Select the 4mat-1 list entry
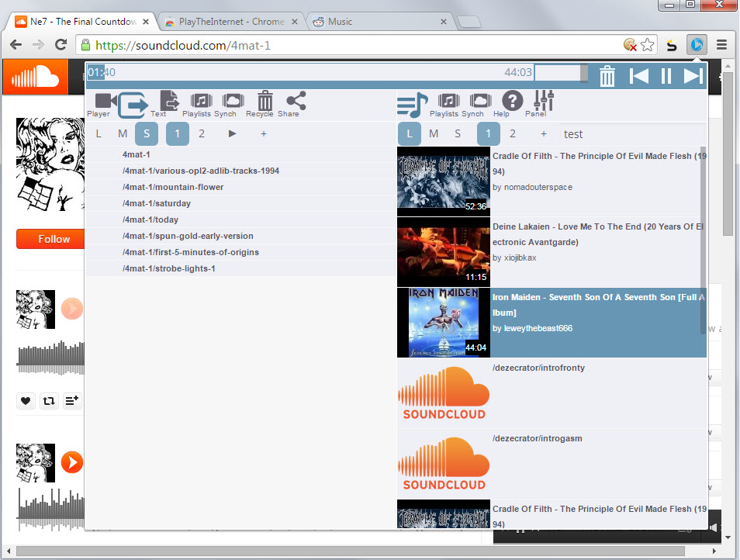740x560 pixels. [x=240, y=154]
